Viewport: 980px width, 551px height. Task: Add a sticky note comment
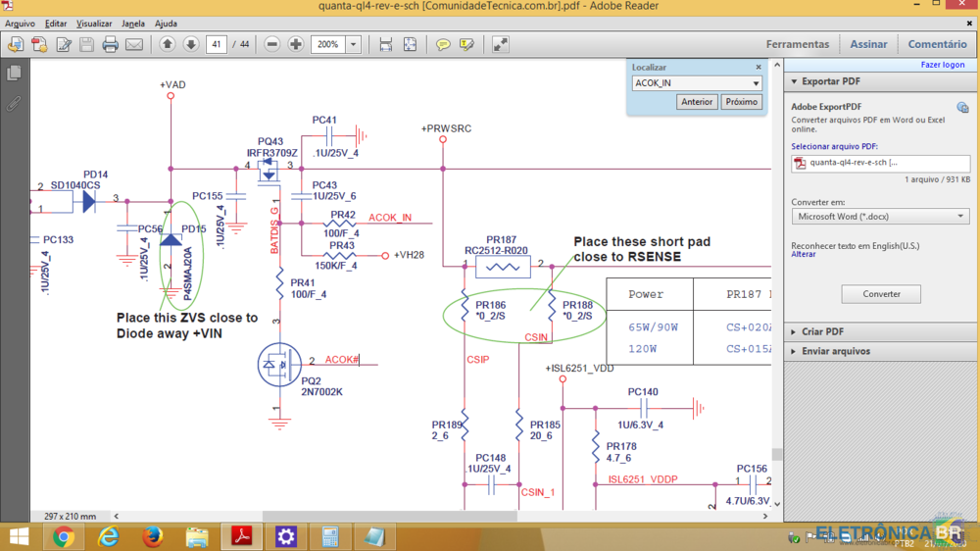point(443,44)
